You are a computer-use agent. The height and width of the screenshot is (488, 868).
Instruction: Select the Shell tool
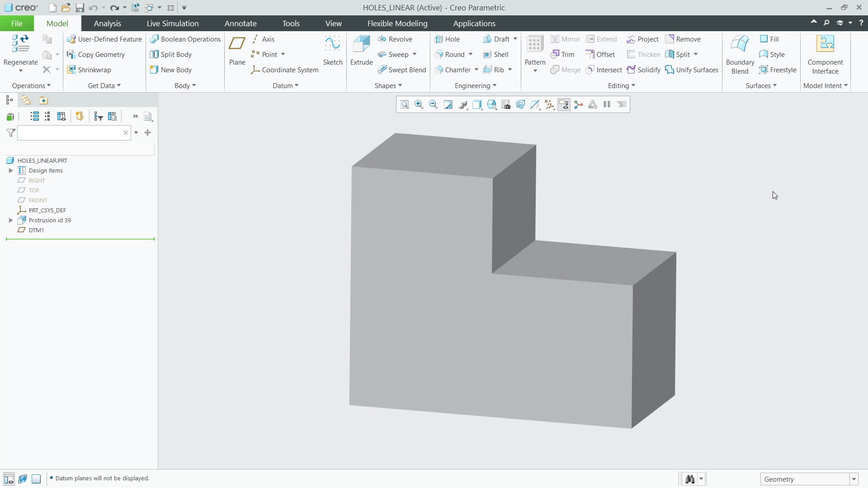coord(496,54)
